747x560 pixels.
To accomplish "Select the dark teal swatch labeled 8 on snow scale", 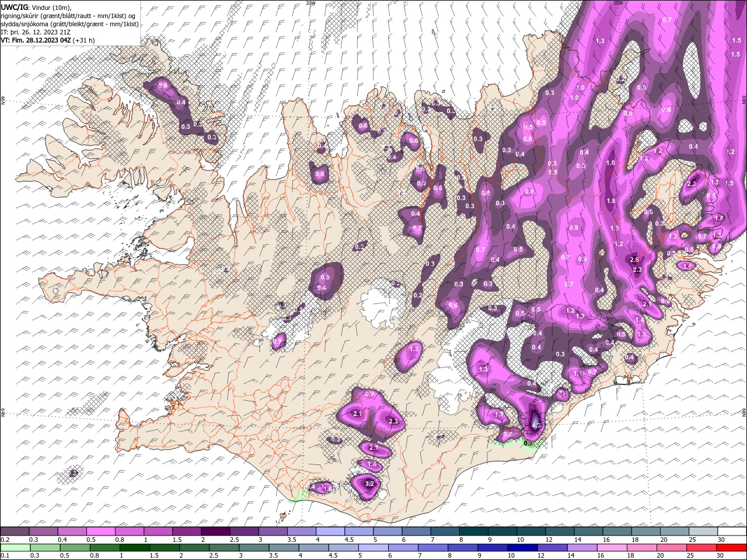I will (474, 531).
